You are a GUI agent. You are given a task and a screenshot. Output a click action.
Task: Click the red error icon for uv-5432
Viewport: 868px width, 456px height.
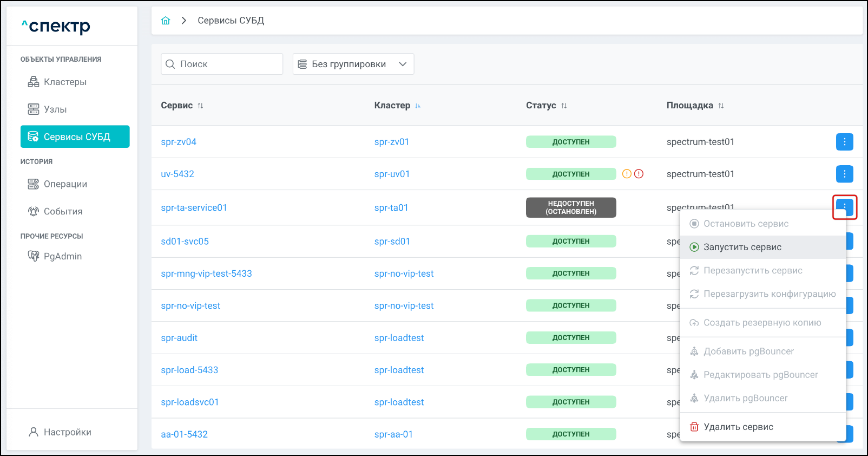tap(639, 174)
